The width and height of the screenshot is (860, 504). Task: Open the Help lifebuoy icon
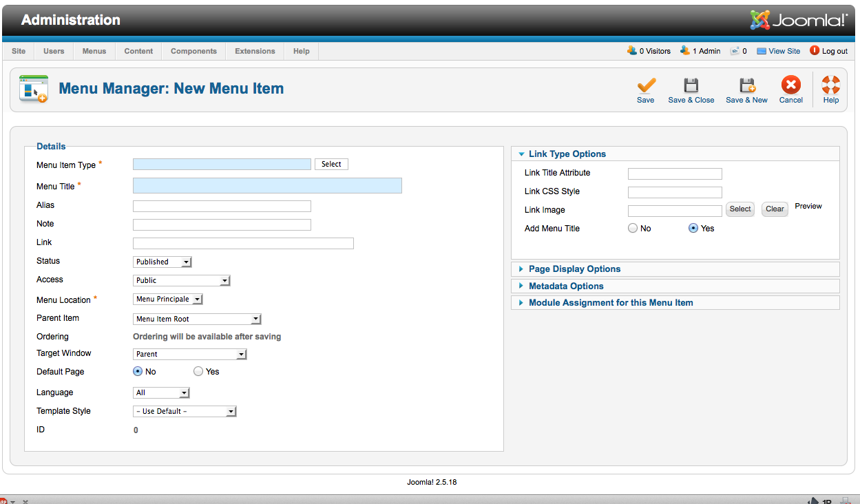(830, 86)
